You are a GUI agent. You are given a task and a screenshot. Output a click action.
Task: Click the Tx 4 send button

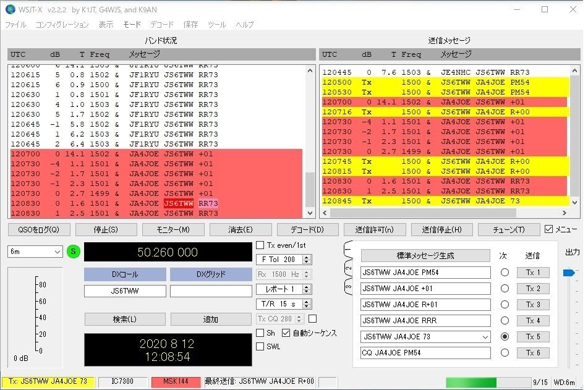533,321
